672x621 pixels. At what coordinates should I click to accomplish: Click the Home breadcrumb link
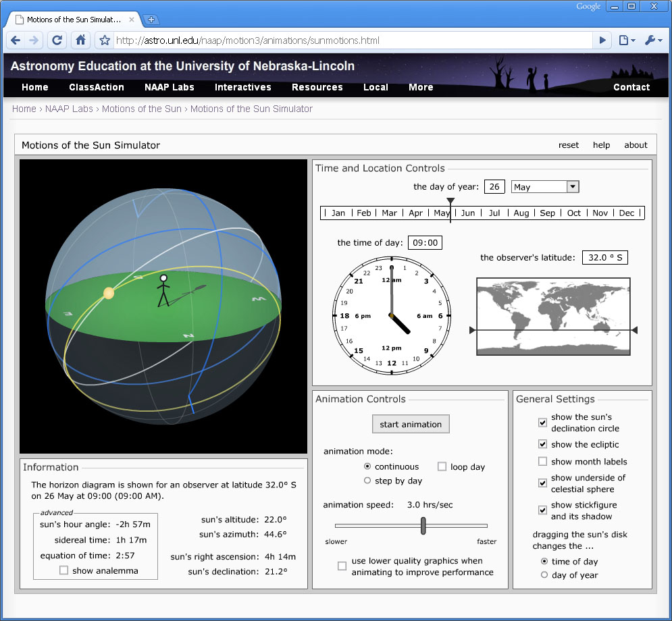tap(24, 109)
